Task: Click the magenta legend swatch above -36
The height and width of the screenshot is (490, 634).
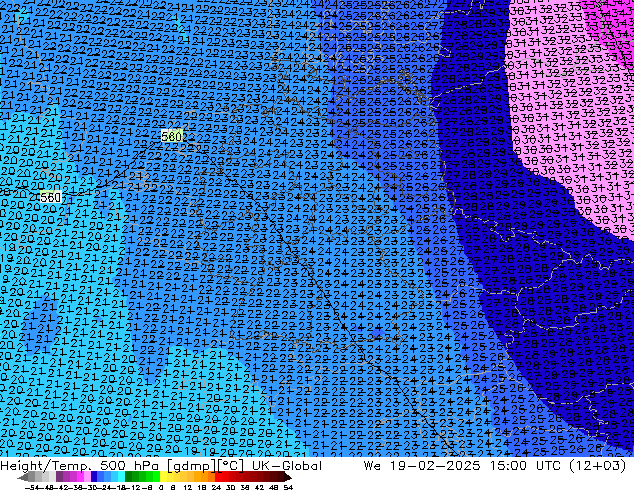Action: (80, 476)
